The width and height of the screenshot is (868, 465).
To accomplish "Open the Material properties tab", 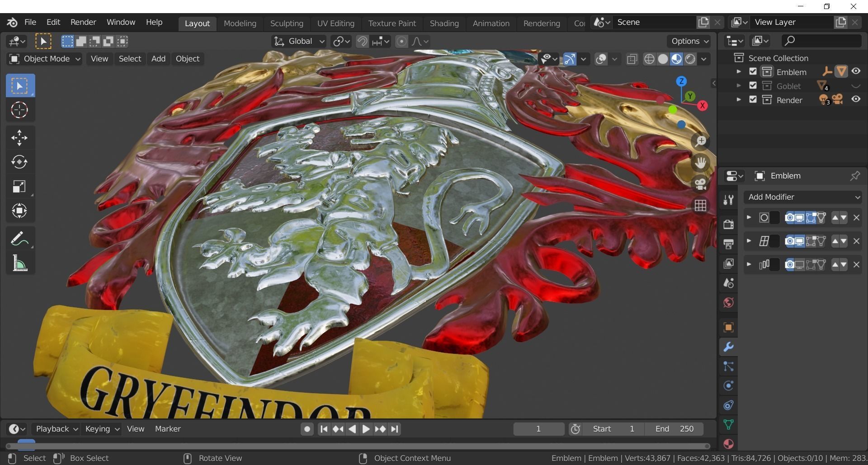I will pyautogui.click(x=728, y=444).
